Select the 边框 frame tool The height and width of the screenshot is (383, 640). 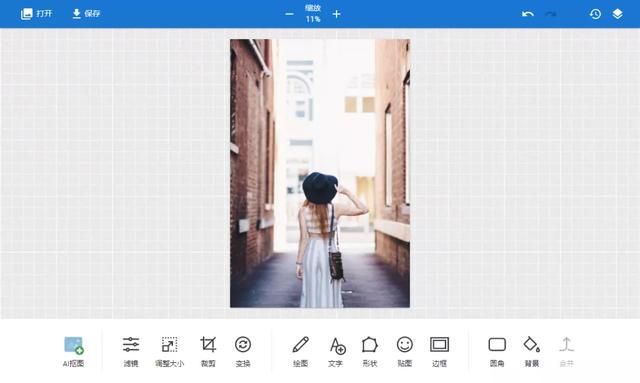(x=440, y=351)
